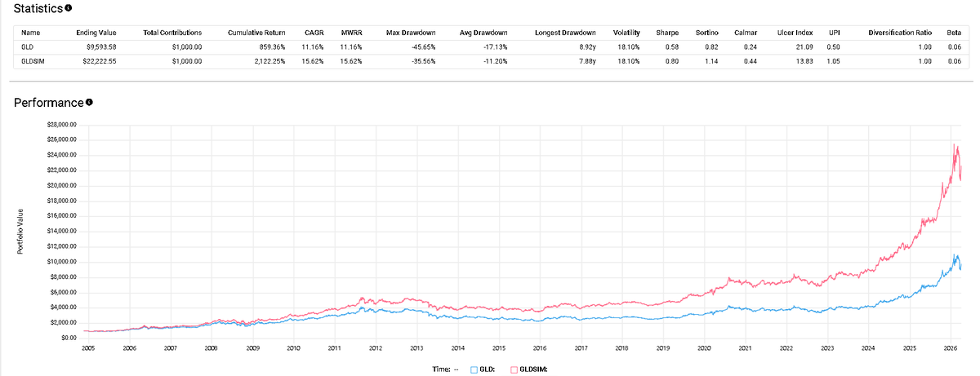The height and width of the screenshot is (376, 980).
Task: Click the Sharpe column header
Action: [667, 33]
